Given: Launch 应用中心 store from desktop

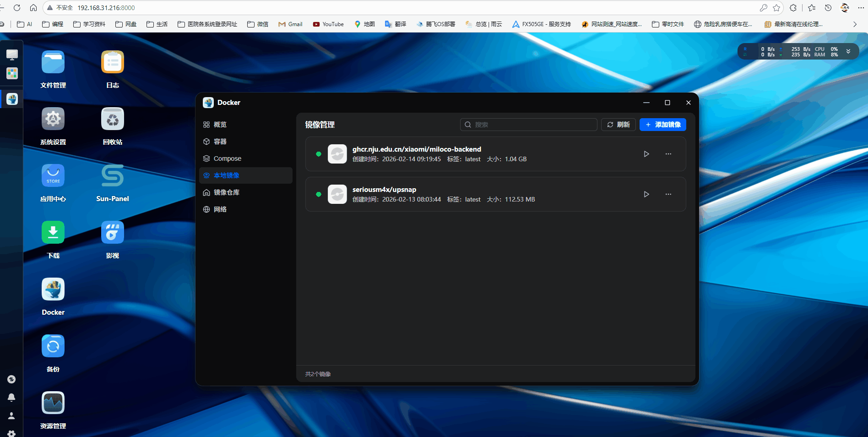Looking at the screenshot, I should point(53,176).
